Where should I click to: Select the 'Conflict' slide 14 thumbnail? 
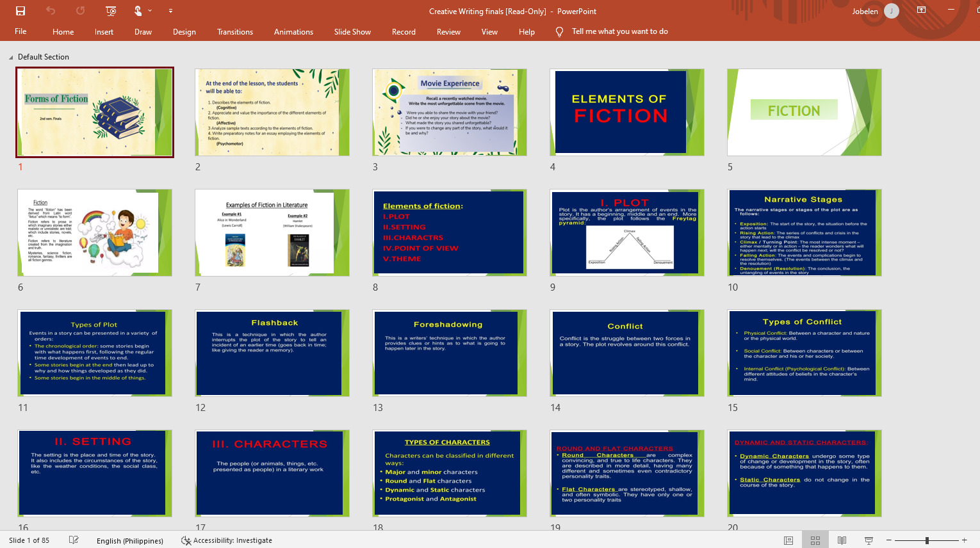coord(627,353)
